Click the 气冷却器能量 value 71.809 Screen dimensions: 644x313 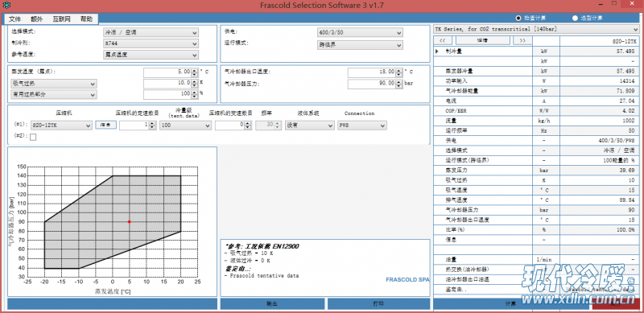pos(625,91)
